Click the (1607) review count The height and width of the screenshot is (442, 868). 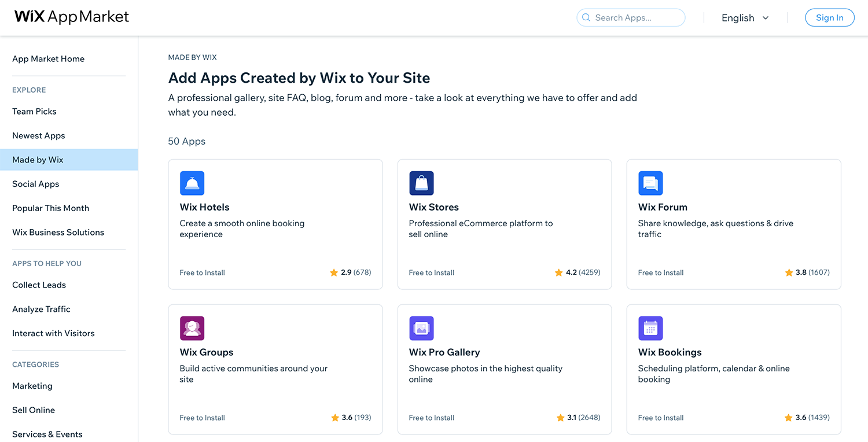(x=819, y=272)
